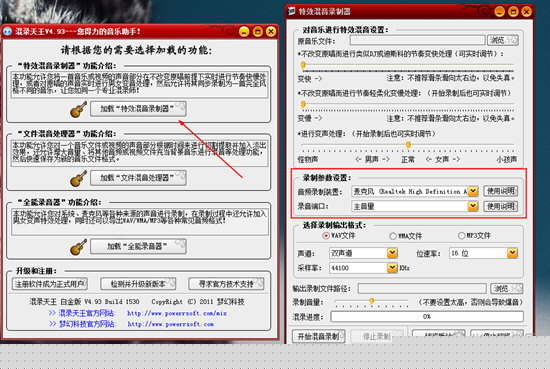550x369 pixels.
Task: Load the 特效混音录制器 module
Action: tap(138, 109)
